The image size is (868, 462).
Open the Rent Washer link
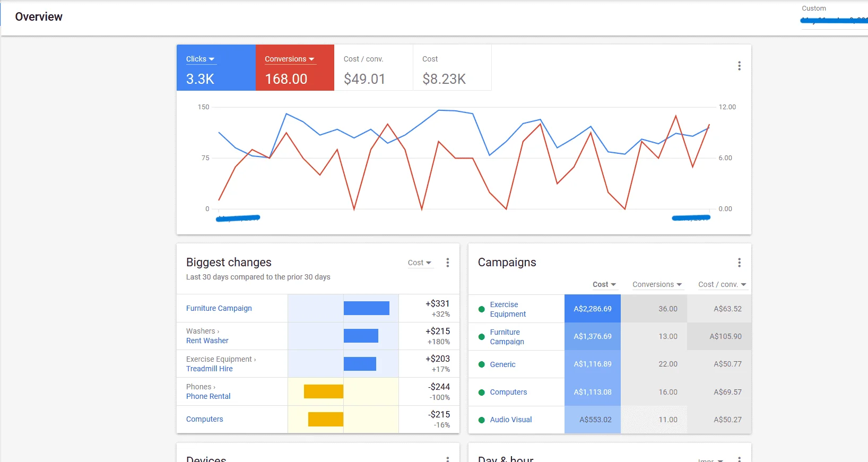207,341
